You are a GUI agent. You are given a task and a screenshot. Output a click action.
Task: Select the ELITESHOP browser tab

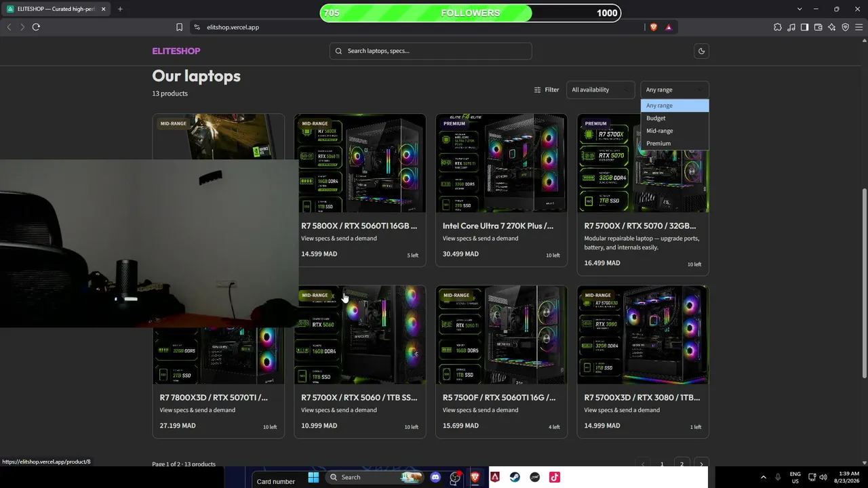[x=54, y=9]
